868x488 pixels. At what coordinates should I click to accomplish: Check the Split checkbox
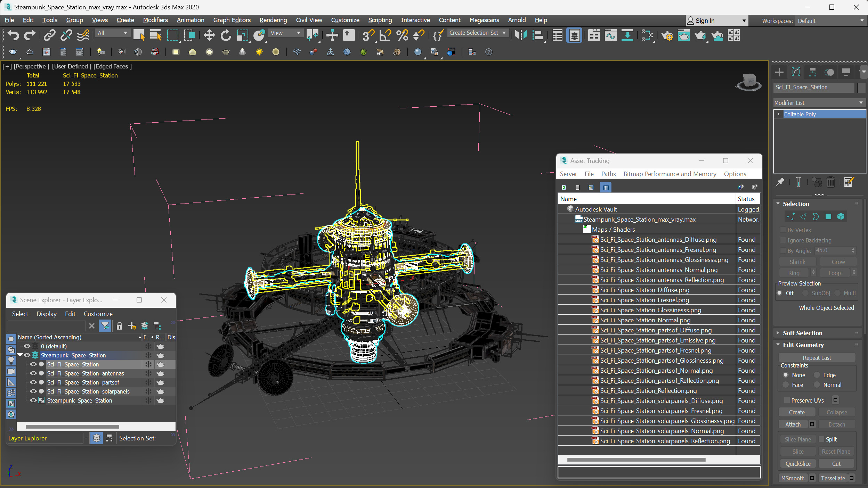tap(821, 439)
